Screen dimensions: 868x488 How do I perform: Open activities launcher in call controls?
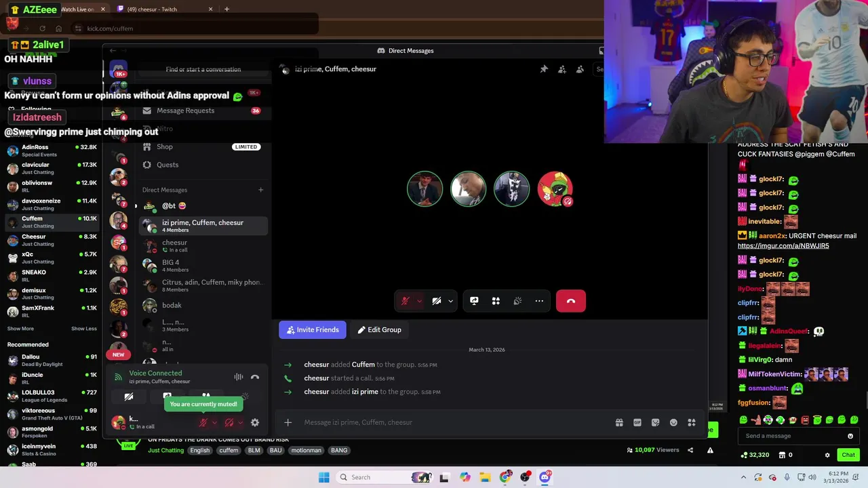[496, 301]
